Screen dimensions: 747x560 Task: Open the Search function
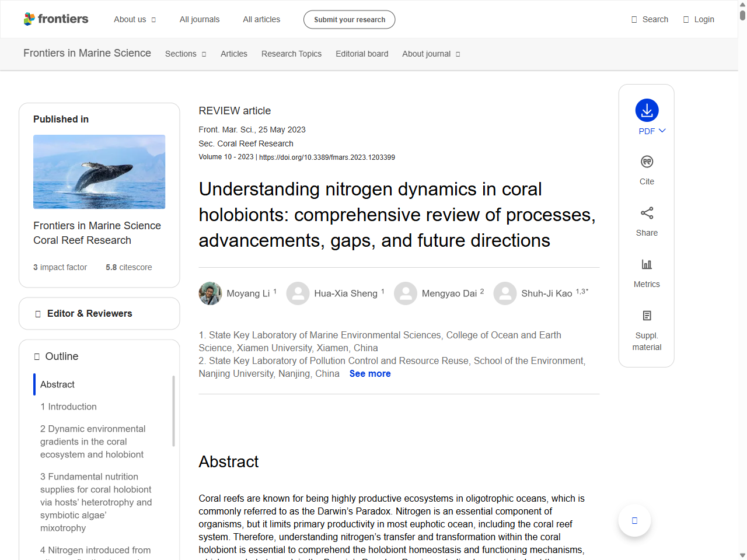click(x=650, y=19)
